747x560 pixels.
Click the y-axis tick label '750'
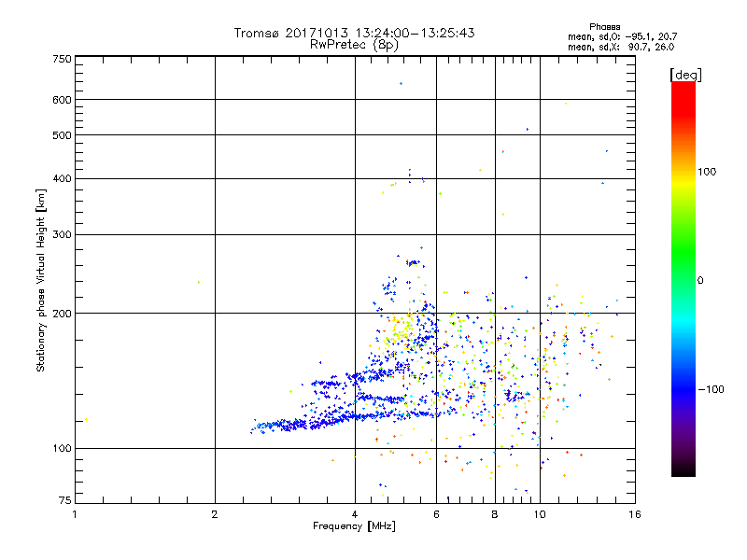[x=62, y=59]
